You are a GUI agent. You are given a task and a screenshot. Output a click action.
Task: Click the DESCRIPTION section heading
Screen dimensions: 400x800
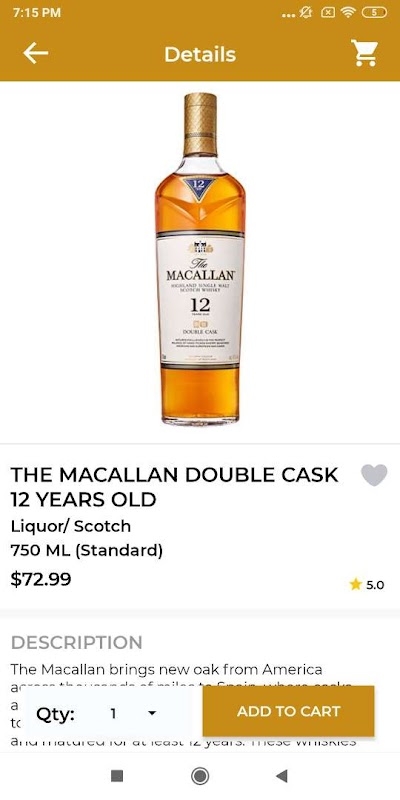click(x=77, y=642)
